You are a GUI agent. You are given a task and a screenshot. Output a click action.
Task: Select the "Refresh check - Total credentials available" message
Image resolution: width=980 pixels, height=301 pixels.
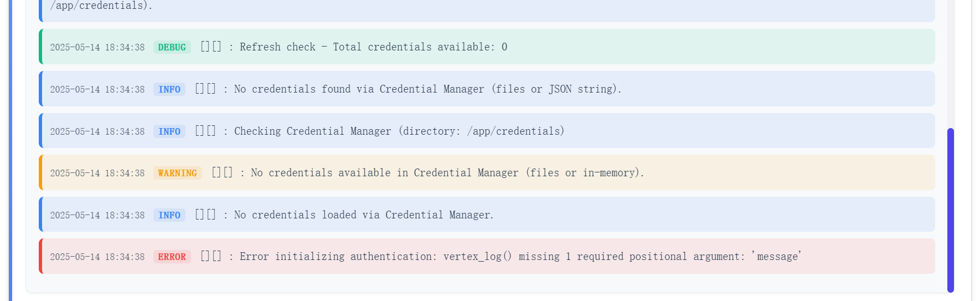373,47
